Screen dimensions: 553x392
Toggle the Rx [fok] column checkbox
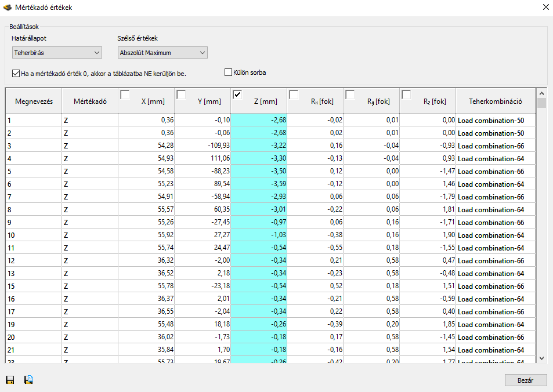tap(294, 95)
